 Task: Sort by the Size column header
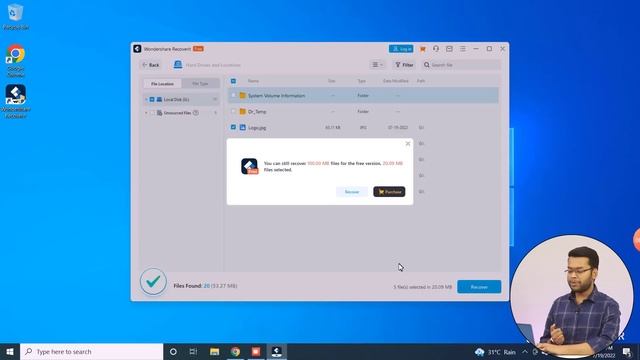[x=331, y=81]
